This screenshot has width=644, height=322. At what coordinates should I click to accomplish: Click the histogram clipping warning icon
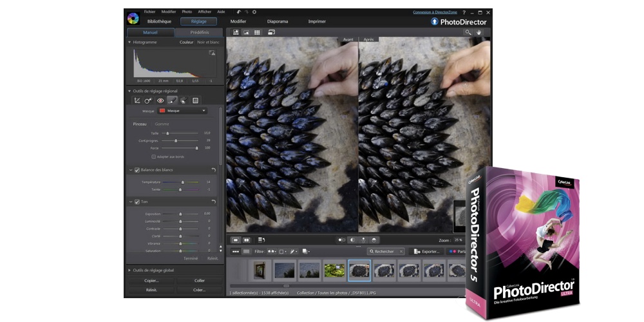(x=212, y=53)
